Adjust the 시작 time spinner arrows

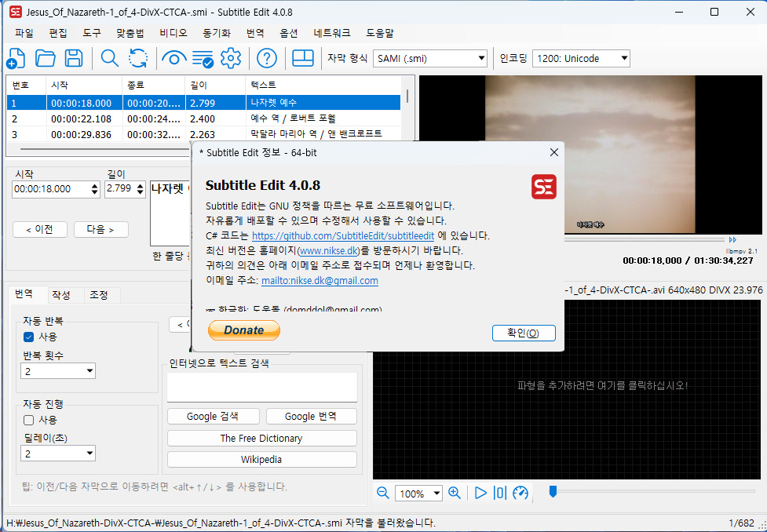click(x=95, y=189)
